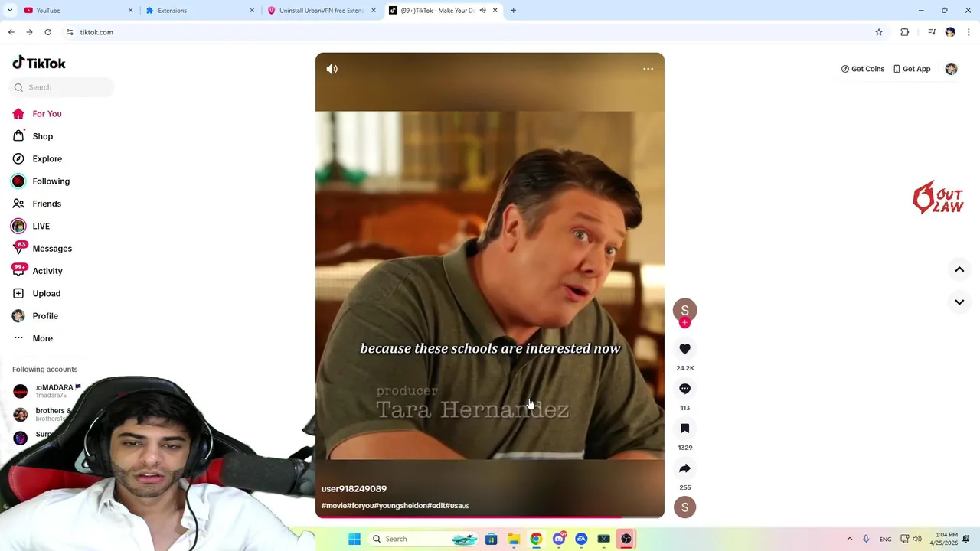Open the clock showing 1:04 PM
This screenshot has height=551, width=980.
point(944,539)
